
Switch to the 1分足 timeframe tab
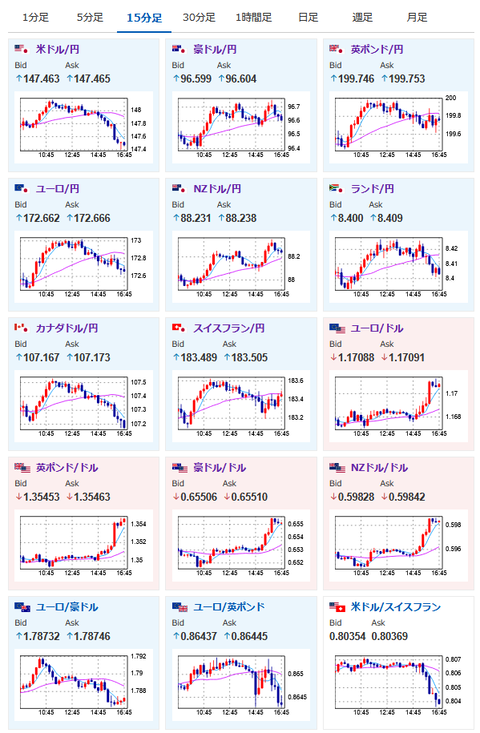(x=36, y=18)
